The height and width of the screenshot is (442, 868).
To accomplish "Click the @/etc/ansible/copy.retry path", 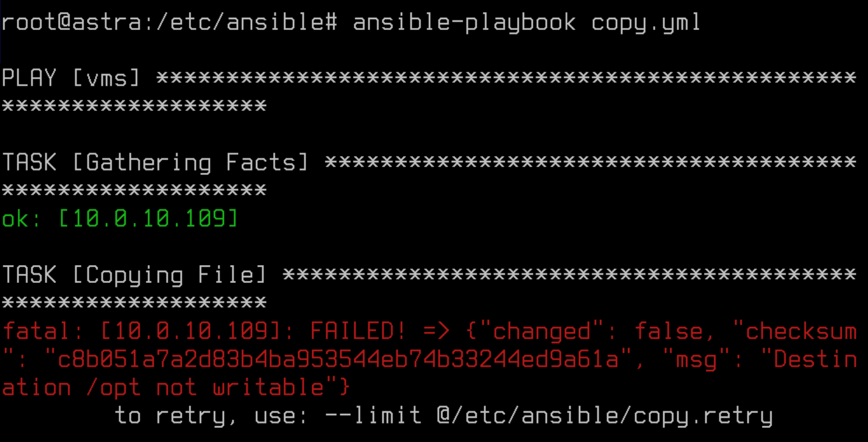I will coord(605,416).
